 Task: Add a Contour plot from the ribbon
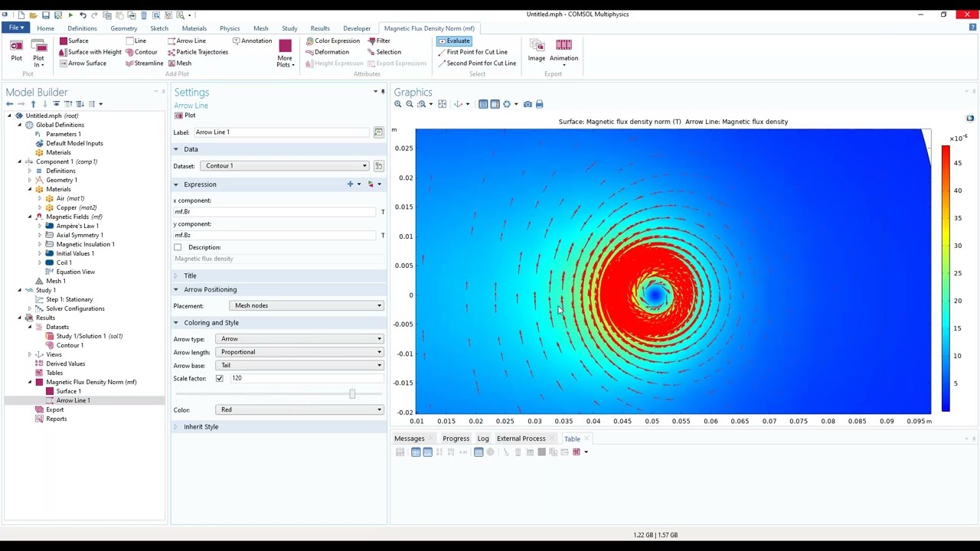point(142,52)
